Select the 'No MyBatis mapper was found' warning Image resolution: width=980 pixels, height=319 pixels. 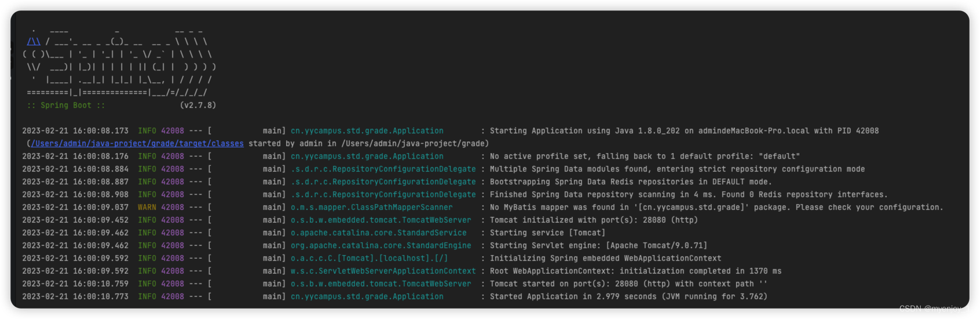click(553, 207)
